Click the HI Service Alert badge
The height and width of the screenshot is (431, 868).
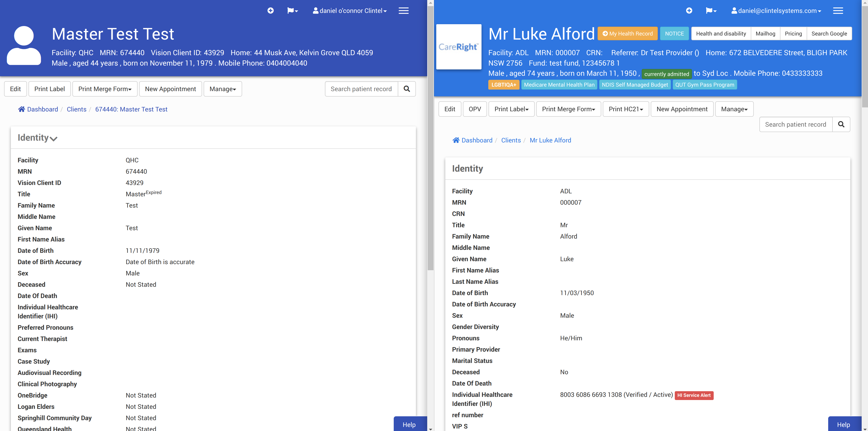click(x=694, y=395)
